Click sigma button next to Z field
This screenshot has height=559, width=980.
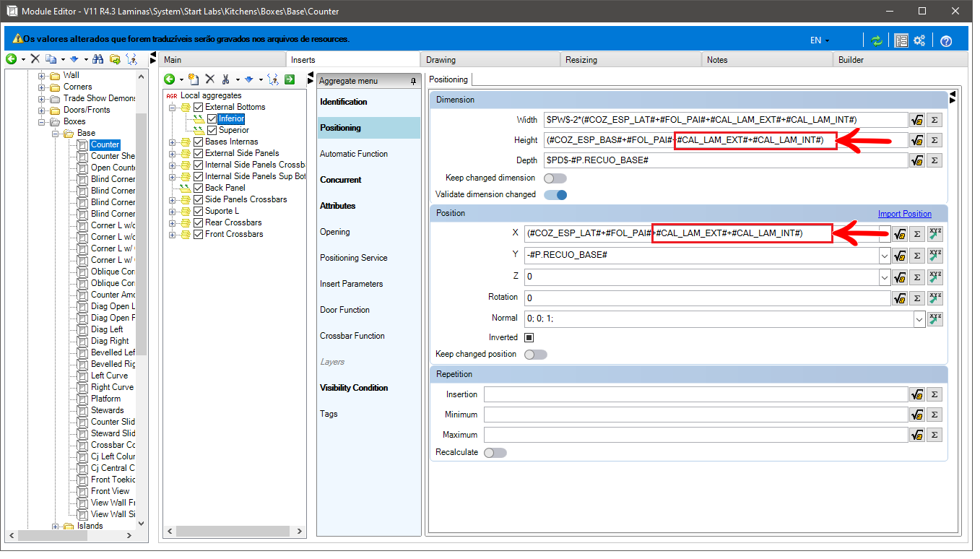(x=917, y=277)
